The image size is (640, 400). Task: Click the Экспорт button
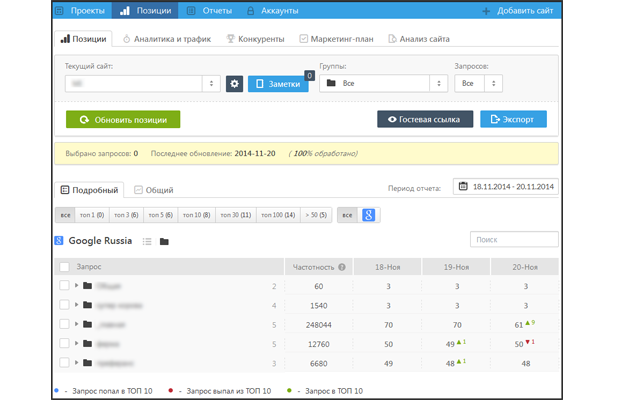click(513, 119)
